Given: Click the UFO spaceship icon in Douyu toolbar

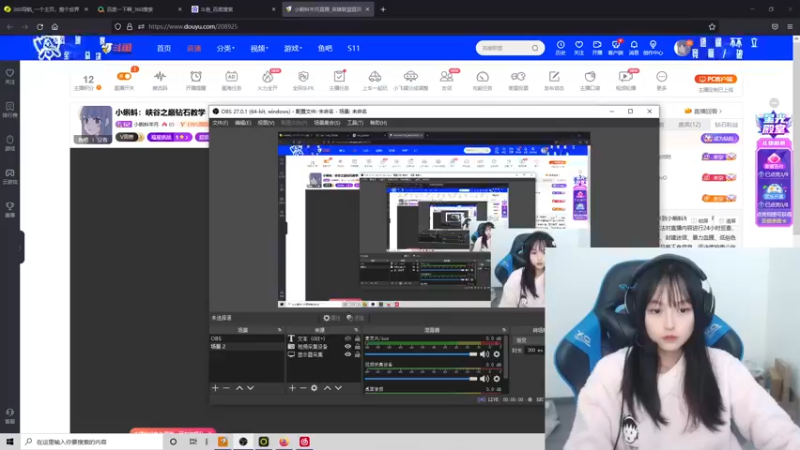Looking at the screenshot, I should pyautogui.click(x=410, y=77).
